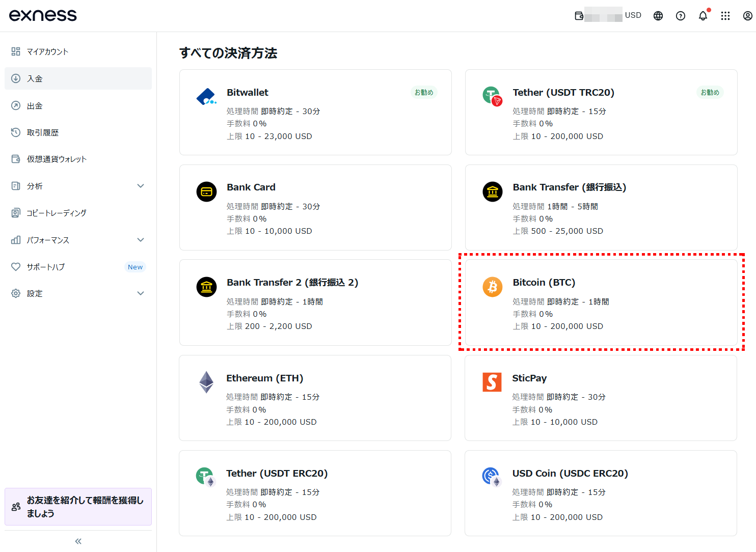Click the Exness logo
The height and width of the screenshot is (552, 756).
43,15
